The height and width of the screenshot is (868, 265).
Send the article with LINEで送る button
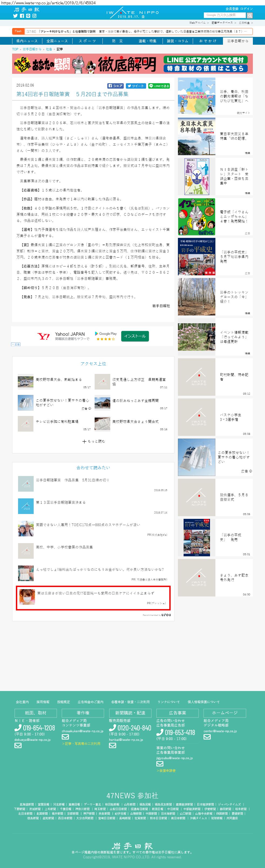tap(159, 86)
